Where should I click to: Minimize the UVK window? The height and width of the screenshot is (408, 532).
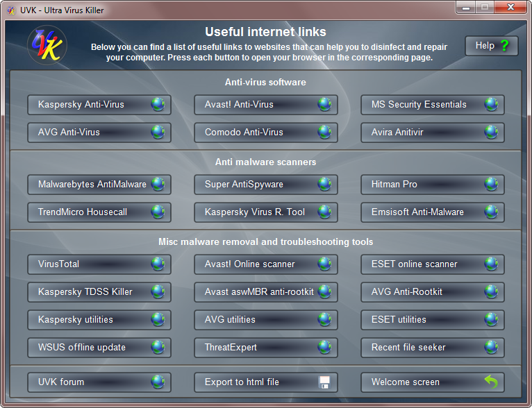pyautogui.click(x=466, y=8)
